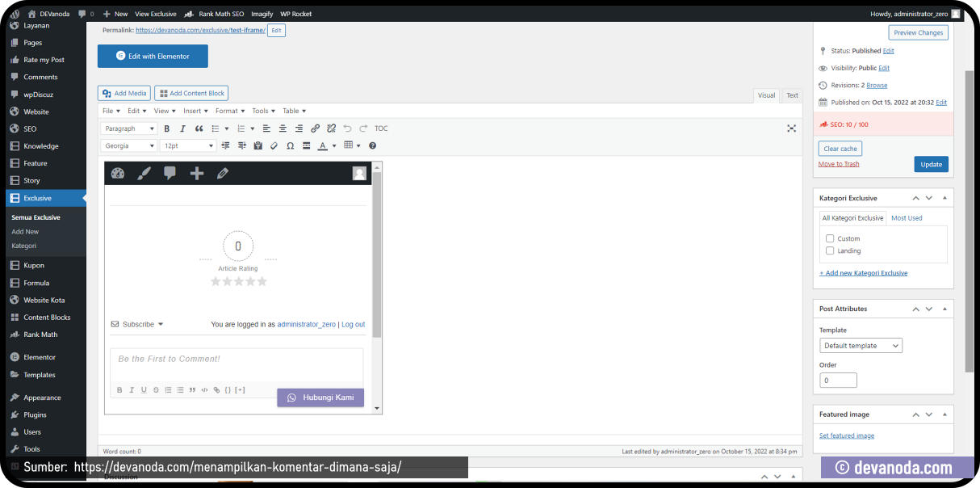Click the Update button
Image resolution: width=980 pixels, height=488 pixels.
tap(931, 164)
